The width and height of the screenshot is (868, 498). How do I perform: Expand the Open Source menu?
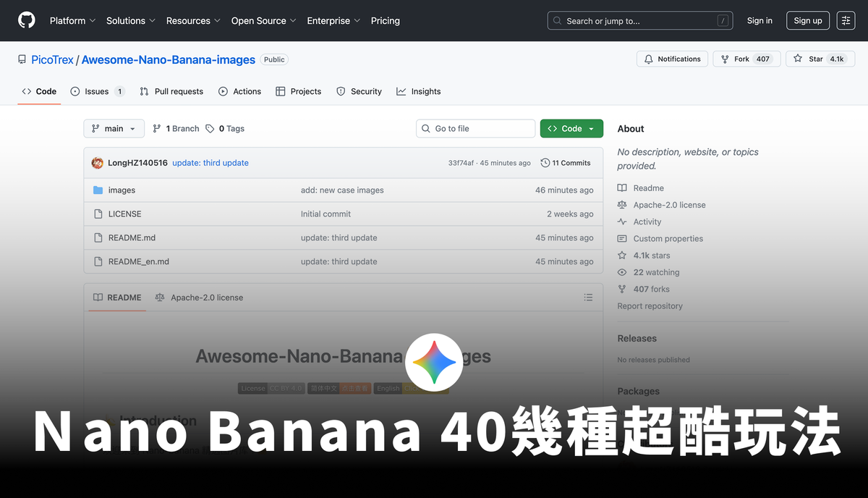click(x=263, y=21)
